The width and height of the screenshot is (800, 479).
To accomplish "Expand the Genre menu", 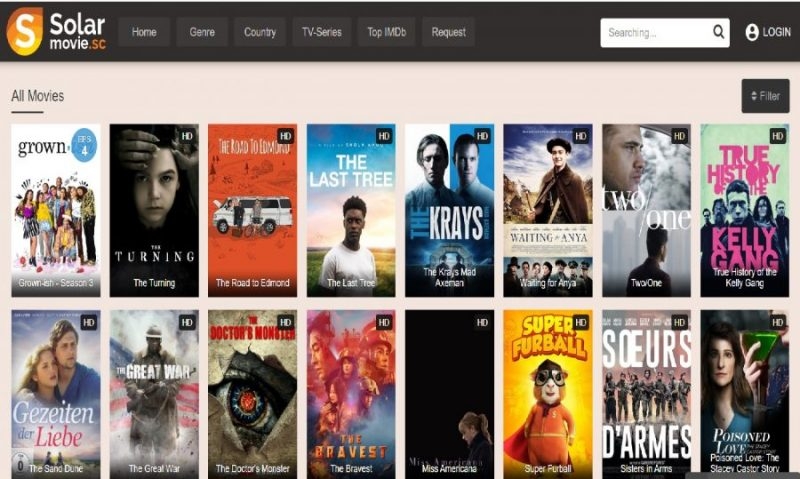I will coord(202,32).
